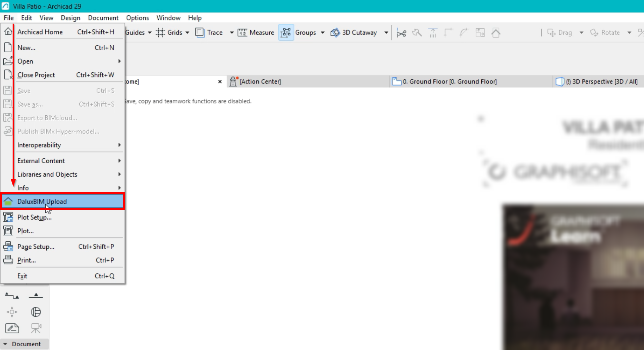
Task: Click the DaluxBIM Upload menu entry
Action: pos(63,201)
